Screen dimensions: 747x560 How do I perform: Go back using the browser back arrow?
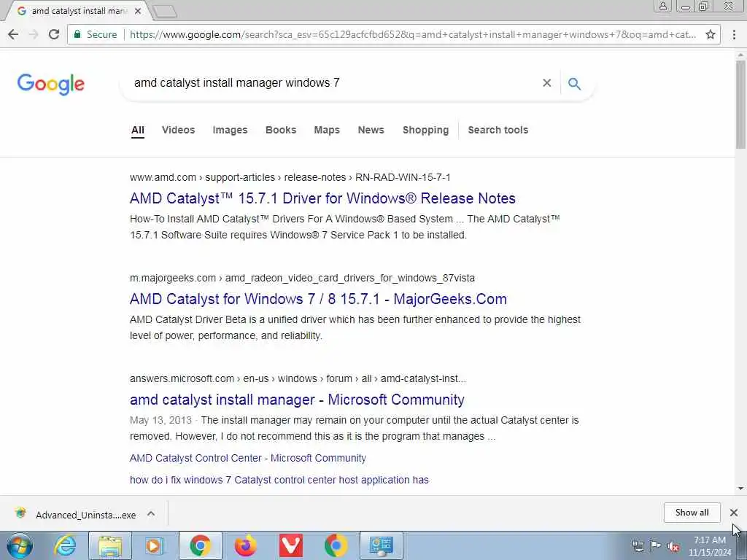point(13,34)
